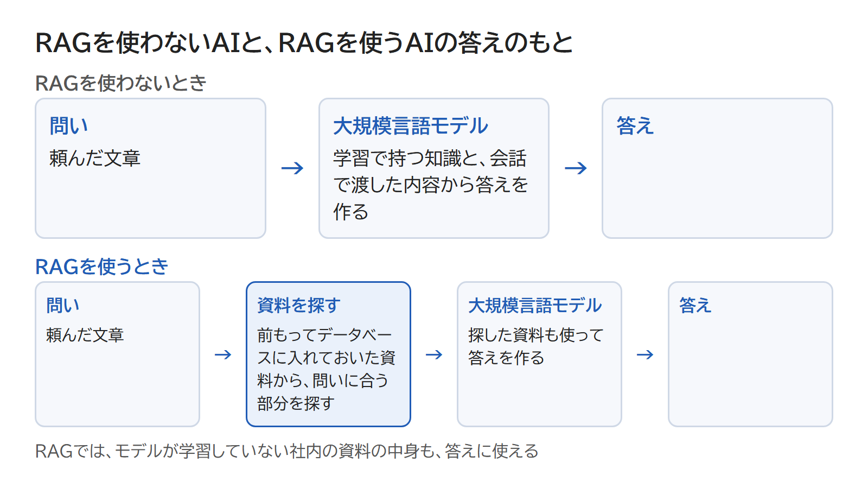This screenshot has height=494, width=868.
Task: Click the text '学習で持つ知識と、会話で渡した内容から答えを作る'
Action: coord(431,185)
